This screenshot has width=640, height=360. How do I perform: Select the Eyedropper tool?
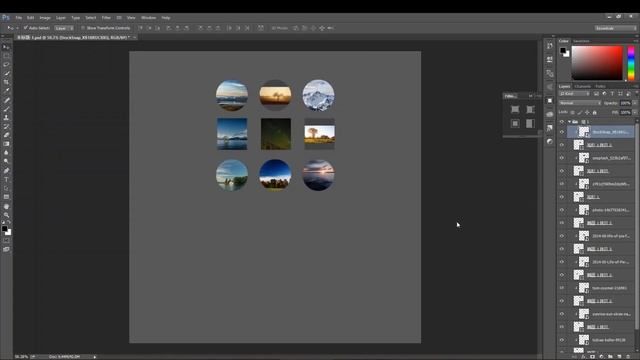[x=6, y=91]
